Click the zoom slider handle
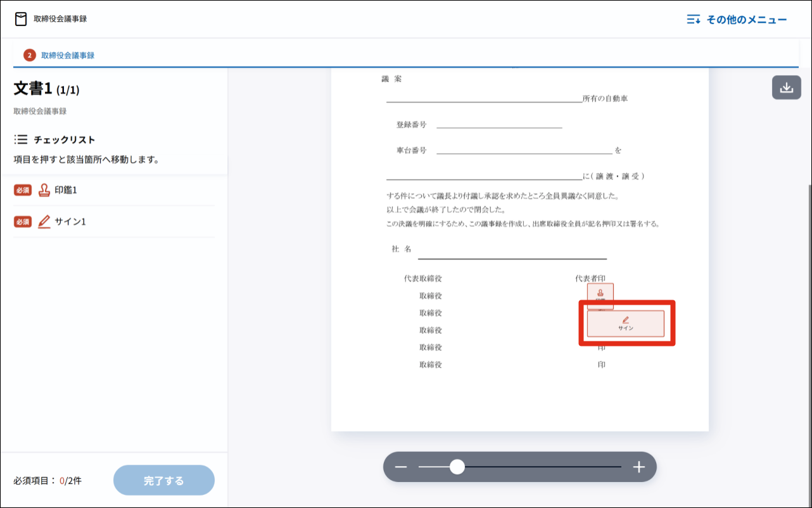This screenshot has width=812, height=508. (457, 467)
